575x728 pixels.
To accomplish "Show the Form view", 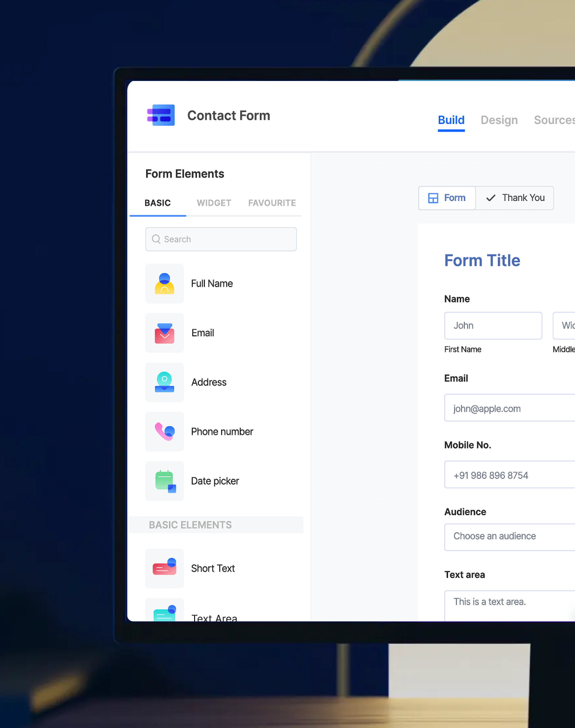I will [x=447, y=198].
